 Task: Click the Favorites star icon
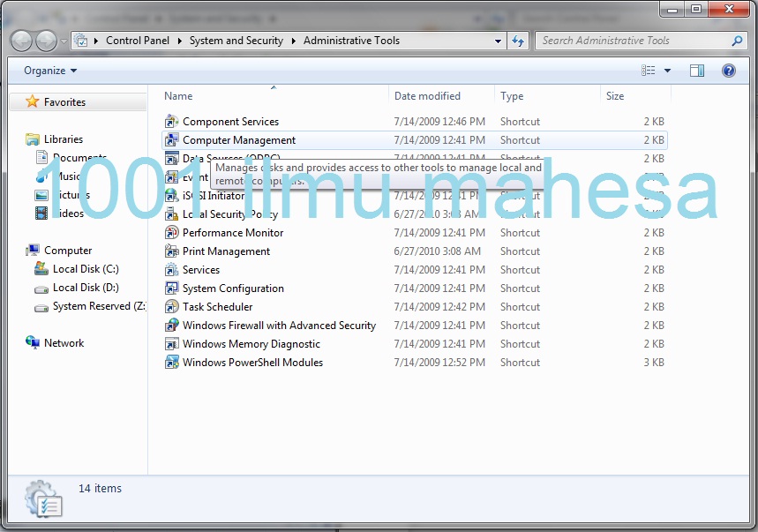[x=32, y=101]
